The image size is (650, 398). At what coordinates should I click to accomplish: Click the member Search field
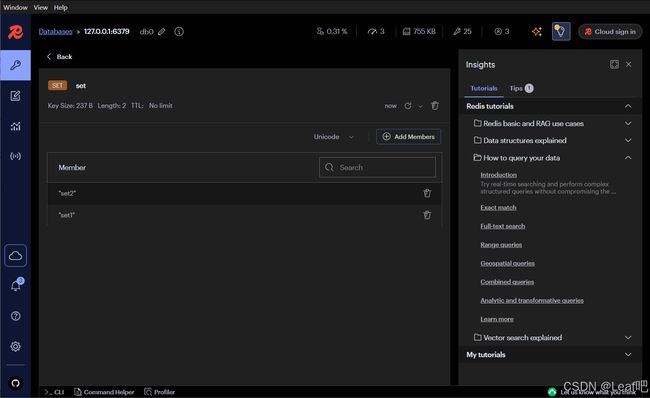[377, 167]
